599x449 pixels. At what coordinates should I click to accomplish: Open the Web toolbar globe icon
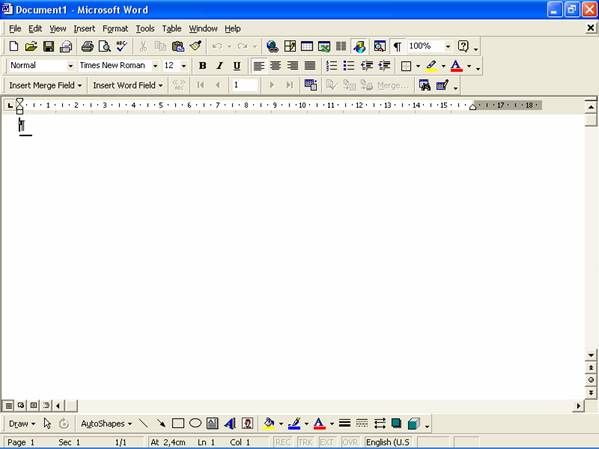point(272,47)
